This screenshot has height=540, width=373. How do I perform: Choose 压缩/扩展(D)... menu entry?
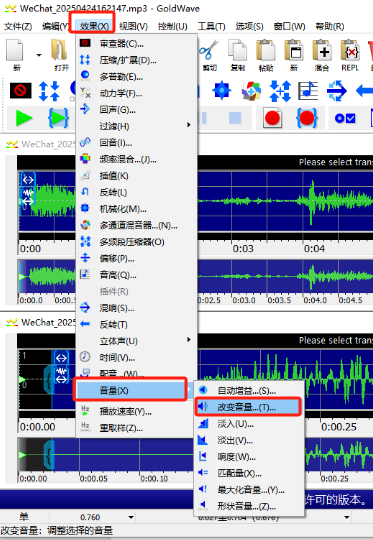pos(137,60)
